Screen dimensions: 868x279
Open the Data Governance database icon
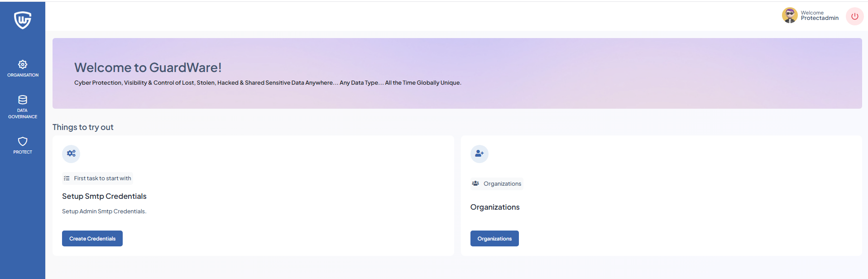[x=23, y=100]
